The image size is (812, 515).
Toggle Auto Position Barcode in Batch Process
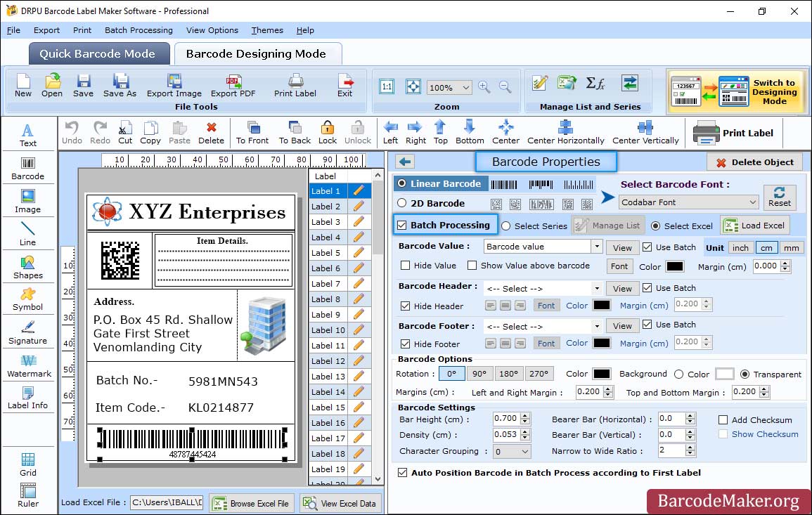pyautogui.click(x=402, y=473)
